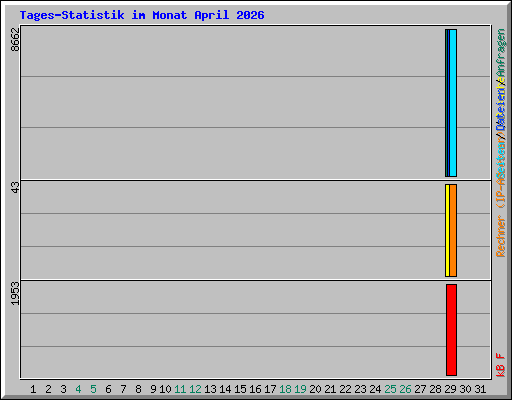Click day 3 on the x-axis
This screenshot has width=512, height=400.
coord(63,389)
